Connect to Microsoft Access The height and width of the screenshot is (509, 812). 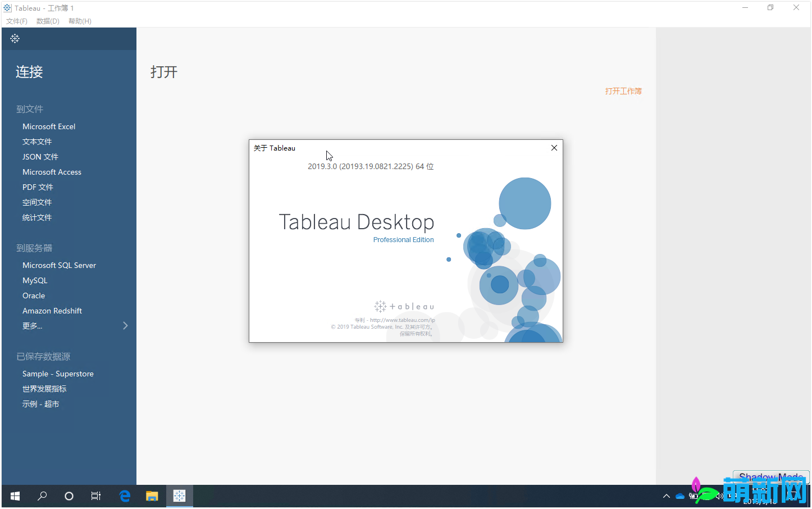click(52, 172)
